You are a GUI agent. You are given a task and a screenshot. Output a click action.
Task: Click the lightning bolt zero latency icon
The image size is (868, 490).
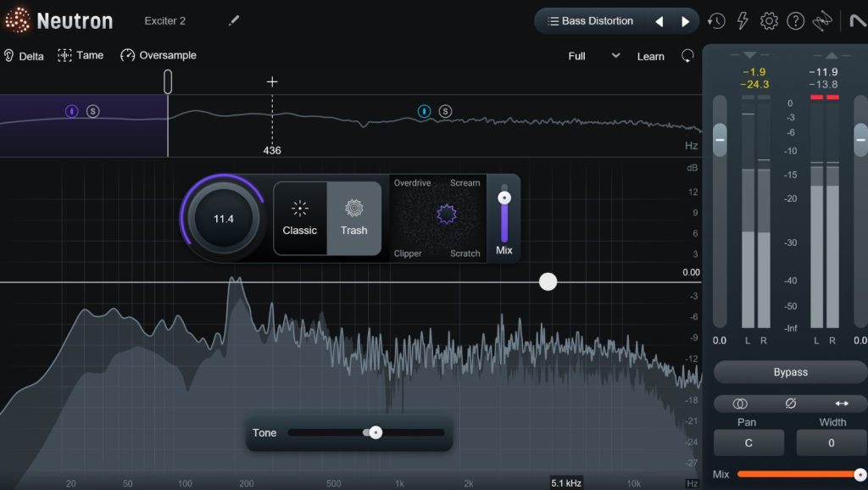coord(743,21)
